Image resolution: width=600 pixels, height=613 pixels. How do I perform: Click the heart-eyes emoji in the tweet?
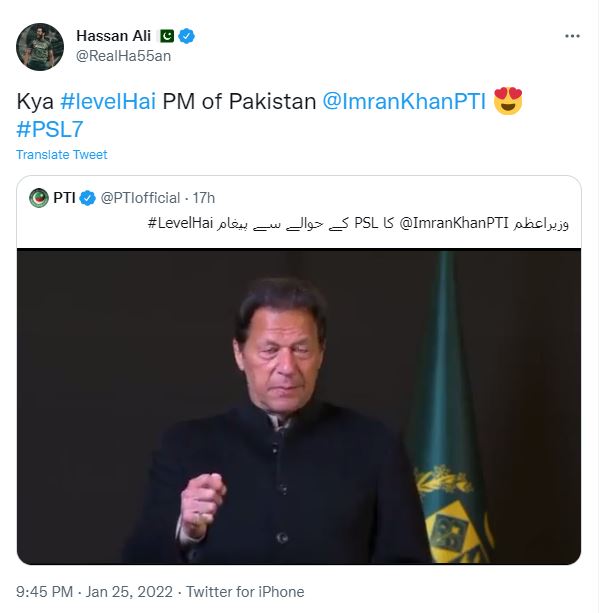click(x=508, y=101)
